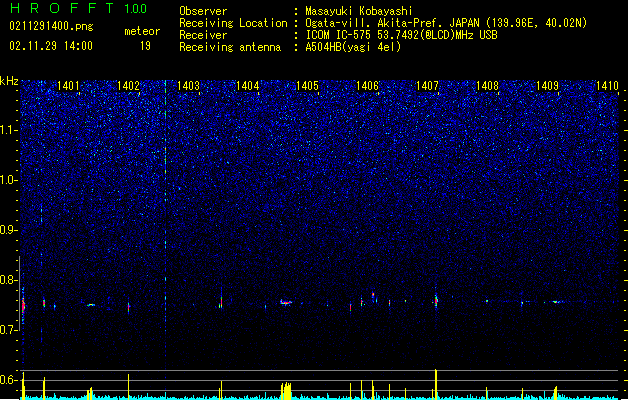The height and width of the screenshot is (400, 629).
Task: Click the 1410 time label
Action: (607, 86)
